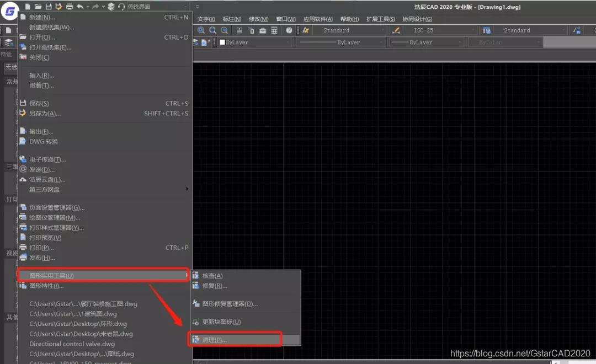Open recent file 环形.dwg
The height and width of the screenshot is (364, 596).
coord(78,324)
